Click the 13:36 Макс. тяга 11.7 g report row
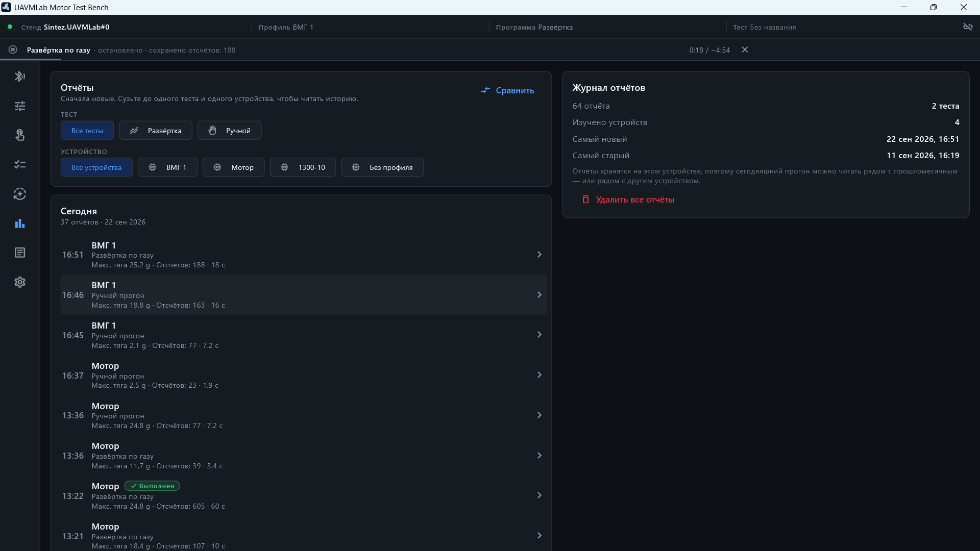The width and height of the screenshot is (980, 551). click(304, 456)
